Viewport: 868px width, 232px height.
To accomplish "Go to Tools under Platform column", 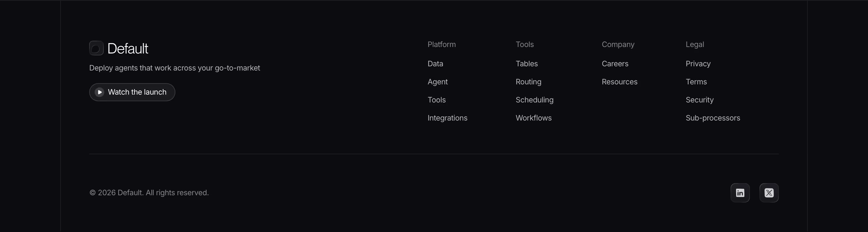I will [x=437, y=100].
